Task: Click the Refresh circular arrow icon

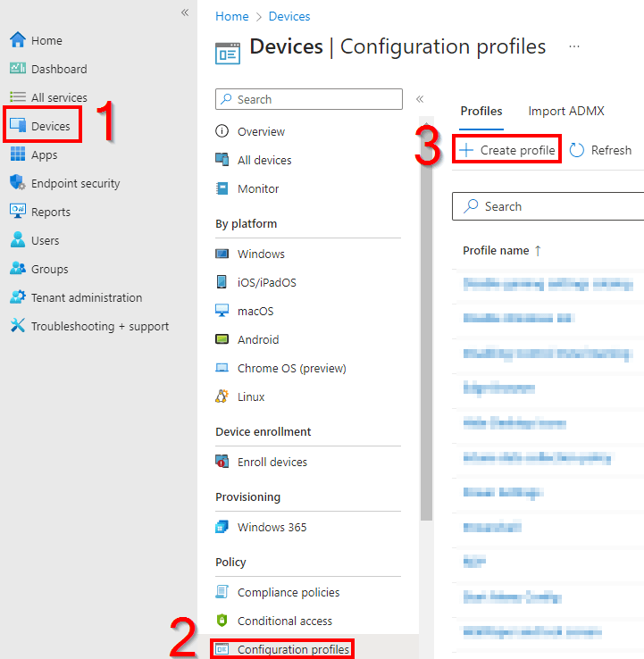Action: [x=577, y=150]
